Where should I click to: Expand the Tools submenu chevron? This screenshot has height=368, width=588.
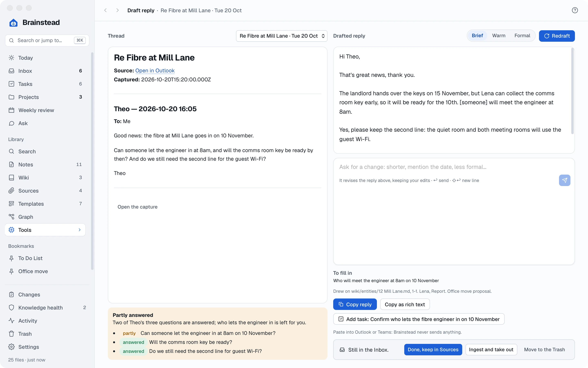coord(79,230)
